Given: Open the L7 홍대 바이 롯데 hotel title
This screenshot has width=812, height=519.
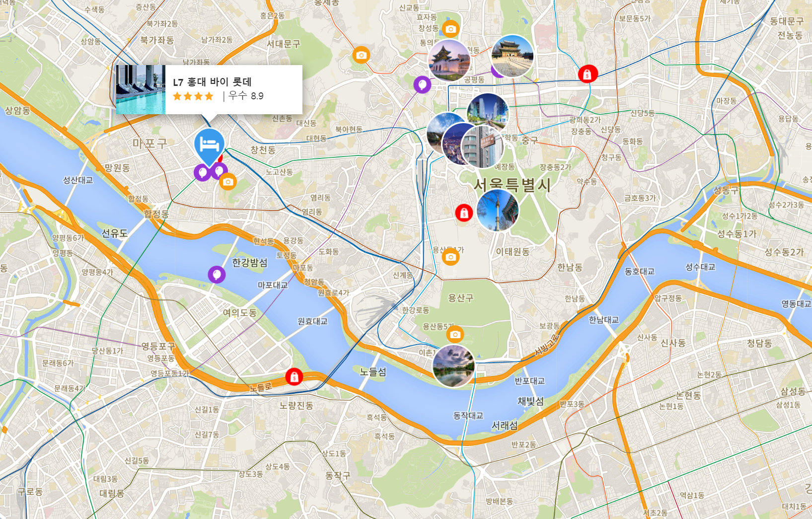Looking at the screenshot, I should point(212,82).
